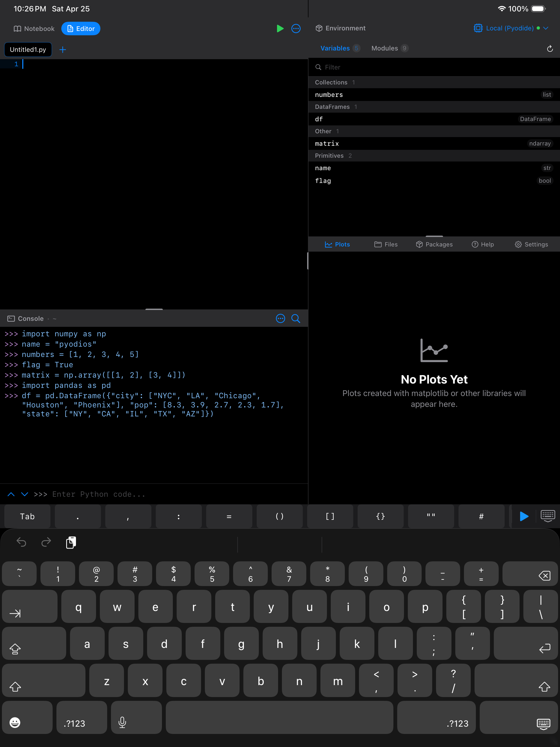
Task: Tap the keyboard paste clipboard icon
Action: pyautogui.click(x=71, y=542)
